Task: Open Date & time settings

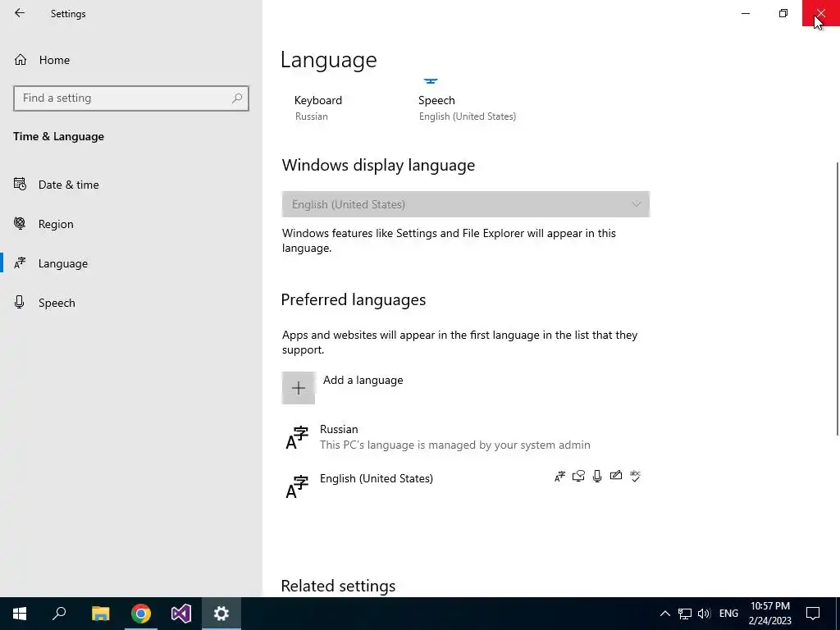Action: point(131,185)
